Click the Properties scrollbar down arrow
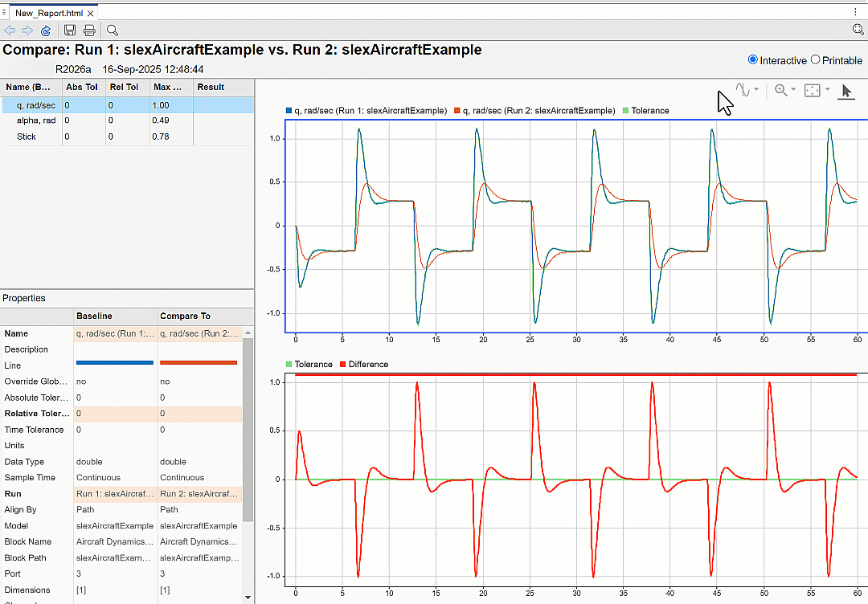Viewport: 868px width, 604px height. coord(248,598)
